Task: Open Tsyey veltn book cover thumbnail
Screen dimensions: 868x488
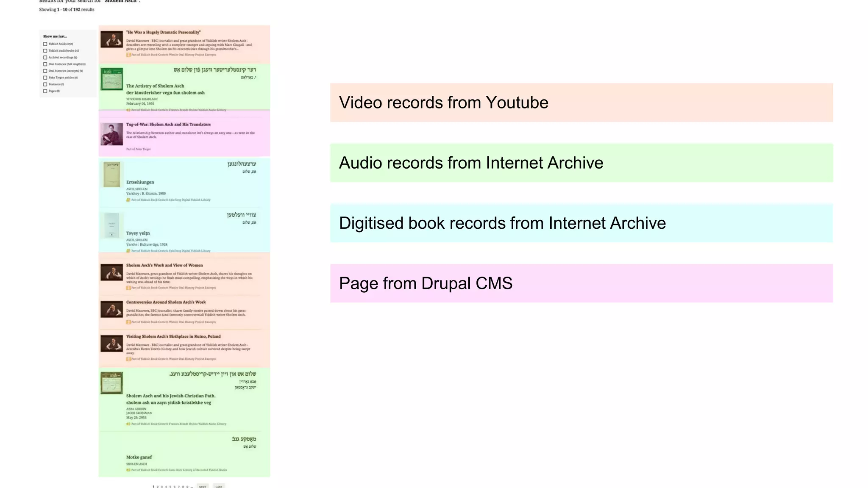Action: coord(111,225)
